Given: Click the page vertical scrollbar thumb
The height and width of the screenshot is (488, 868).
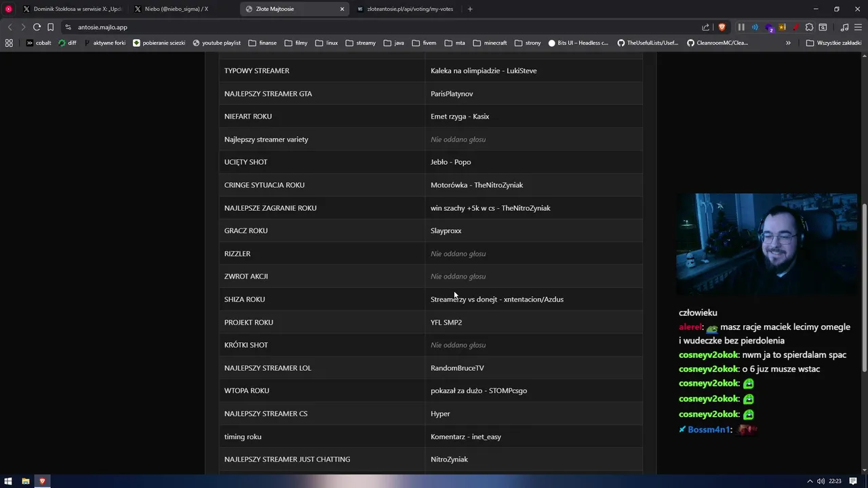Looking at the screenshot, I should tap(864, 287).
